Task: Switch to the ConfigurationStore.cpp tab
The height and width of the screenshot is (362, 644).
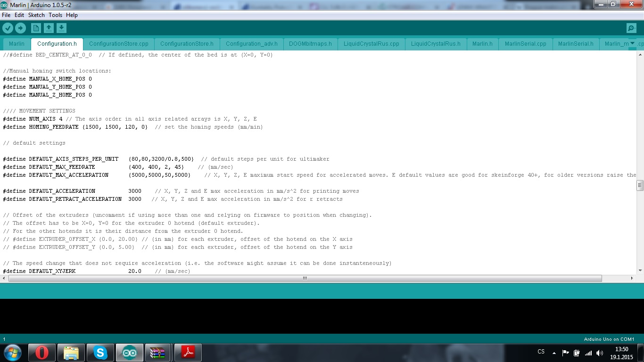Action: 118,44
